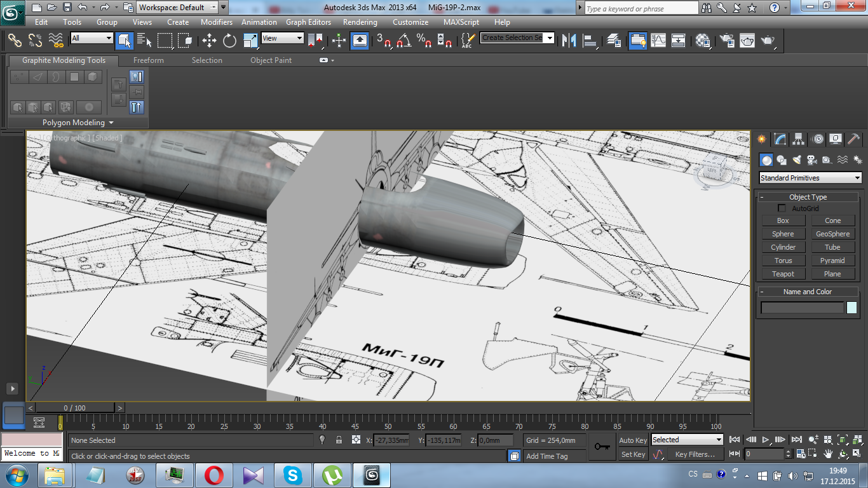This screenshot has width=868, height=488.
Task: Toggle Auto Key animation mode
Action: pyautogui.click(x=632, y=440)
